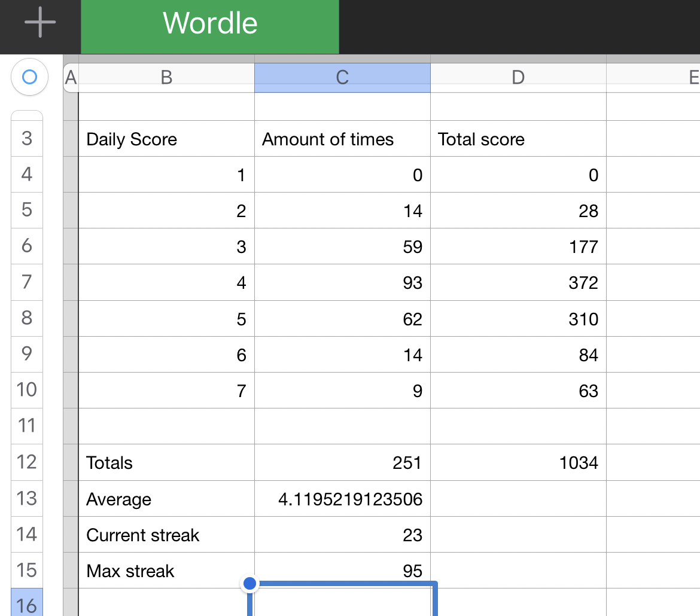Select the selected empty cell C16
This screenshot has height=616, width=700.
(342, 602)
